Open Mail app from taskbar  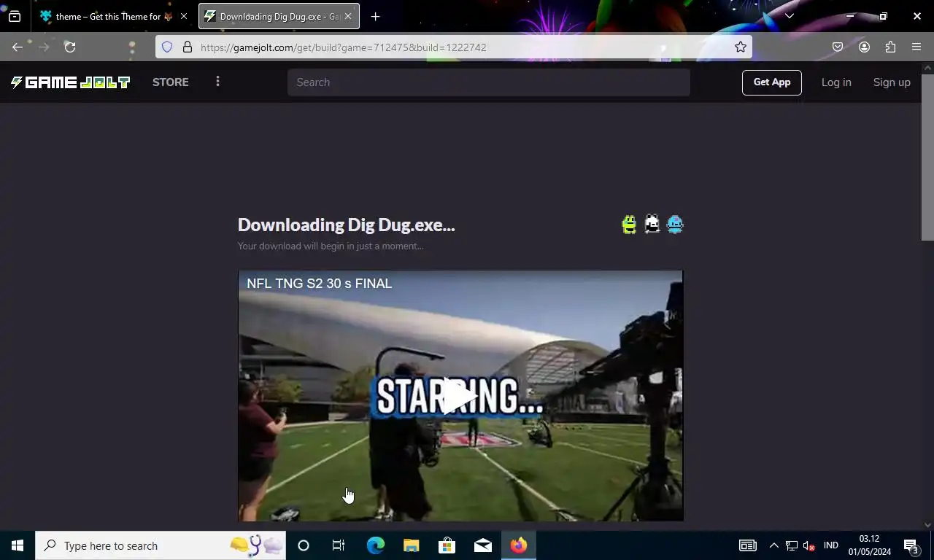click(x=483, y=545)
